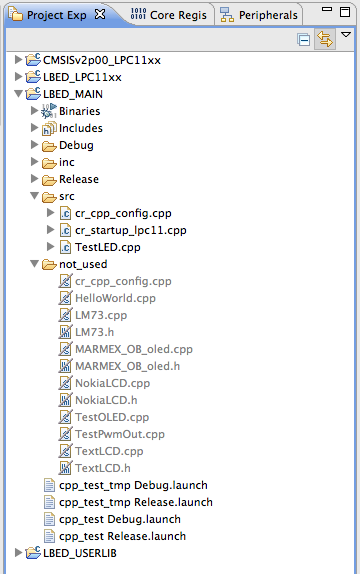Click the Collapse All toolbar icon

point(304,39)
